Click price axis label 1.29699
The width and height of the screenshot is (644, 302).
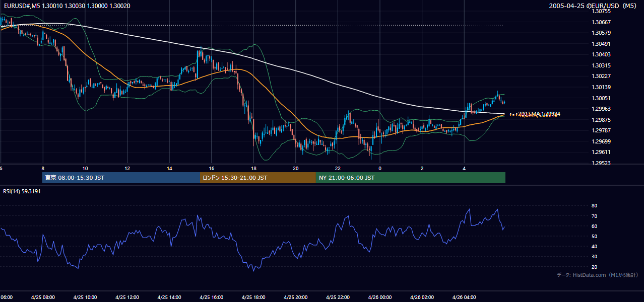pos(601,141)
